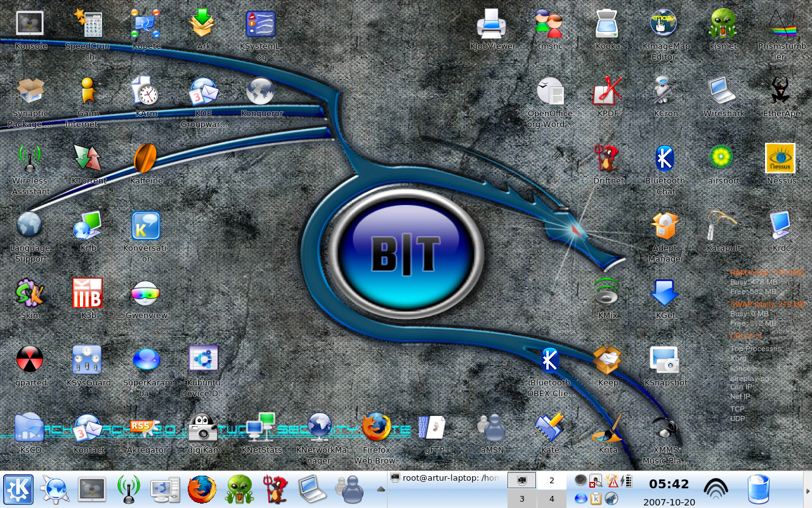Launch Driftnet desktop icon
812x508 pixels.
click(x=607, y=158)
